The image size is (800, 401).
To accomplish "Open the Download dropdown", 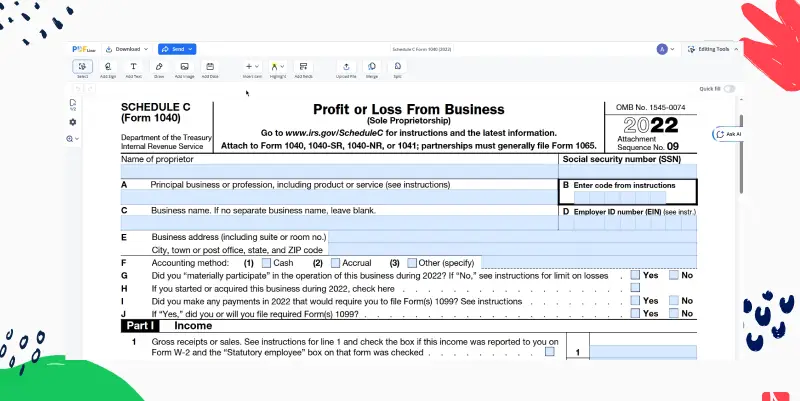I will tap(127, 49).
